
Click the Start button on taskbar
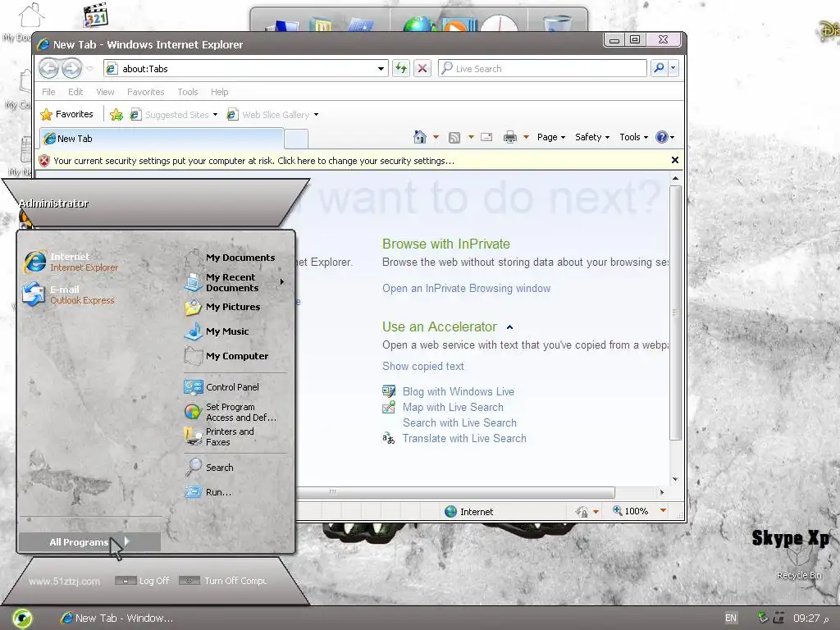click(22, 618)
